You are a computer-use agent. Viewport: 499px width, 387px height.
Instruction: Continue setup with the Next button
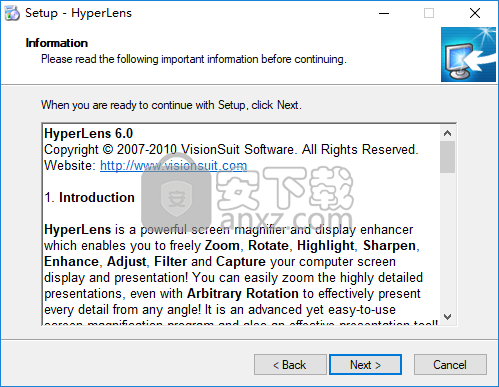(x=365, y=365)
